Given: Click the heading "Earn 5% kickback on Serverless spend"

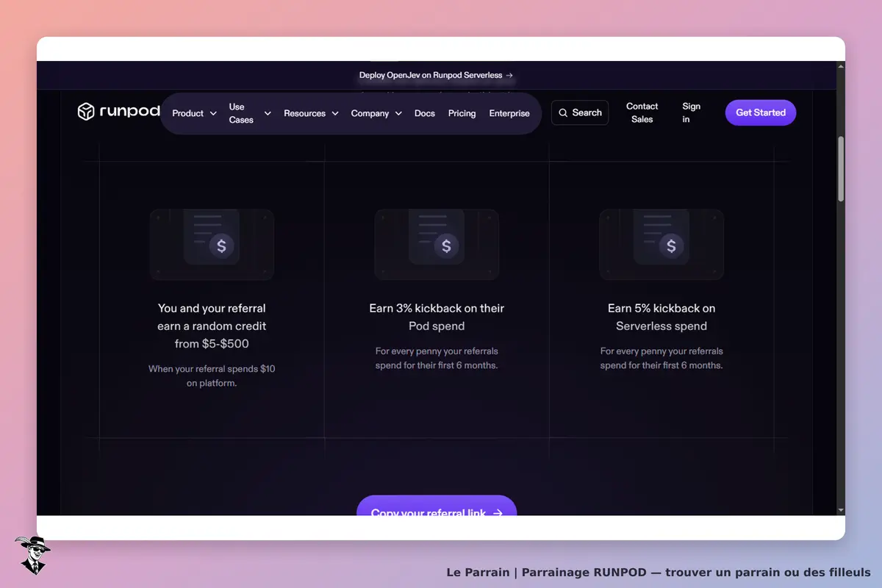Looking at the screenshot, I should (x=661, y=317).
